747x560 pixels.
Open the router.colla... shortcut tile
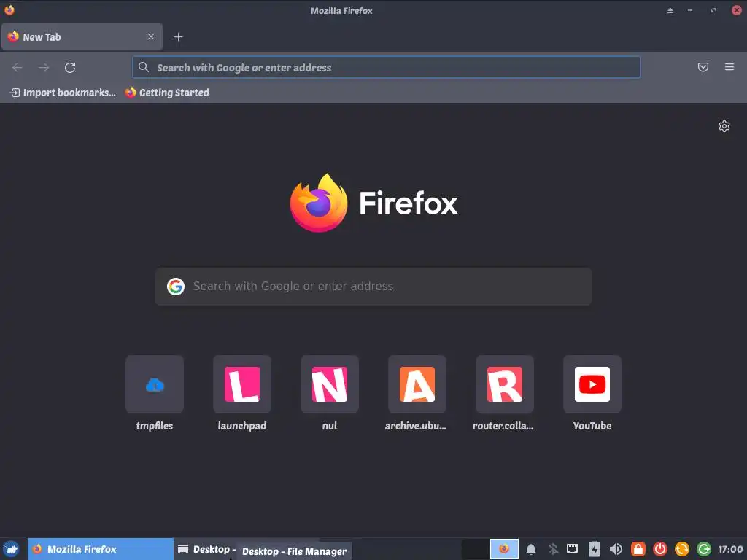pyautogui.click(x=505, y=384)
